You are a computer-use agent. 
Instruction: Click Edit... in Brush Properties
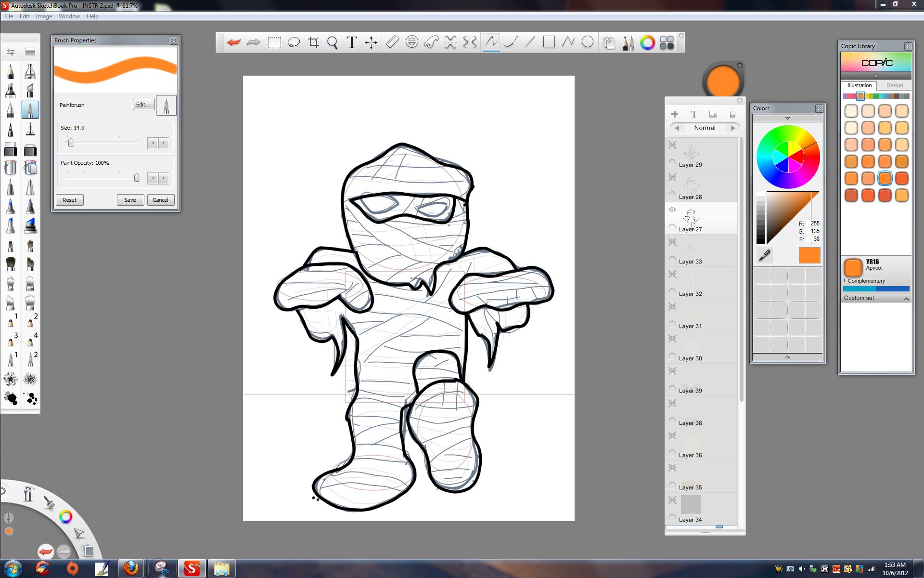pyautogui.click(x=143, y=105)
